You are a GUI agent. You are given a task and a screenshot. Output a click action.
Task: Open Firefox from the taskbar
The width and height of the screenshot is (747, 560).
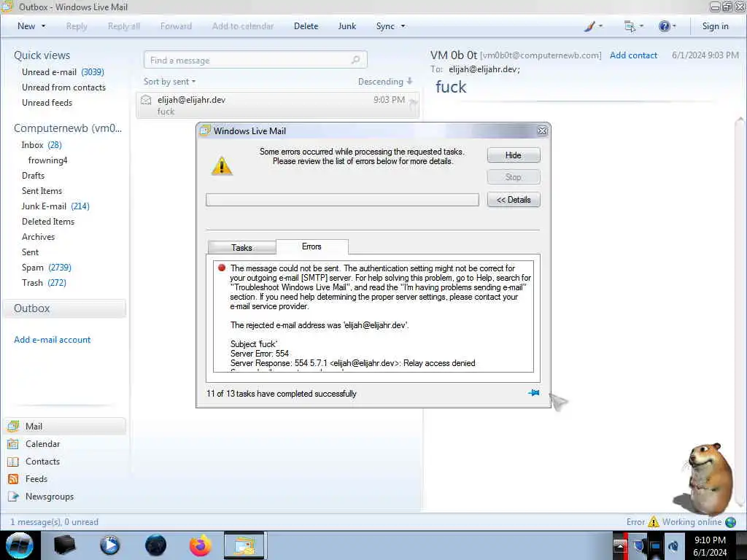click(201, 545)
